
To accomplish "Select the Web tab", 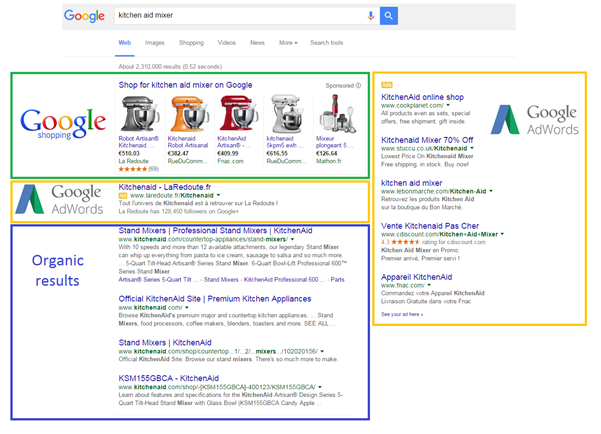I will tap(125, 43).
